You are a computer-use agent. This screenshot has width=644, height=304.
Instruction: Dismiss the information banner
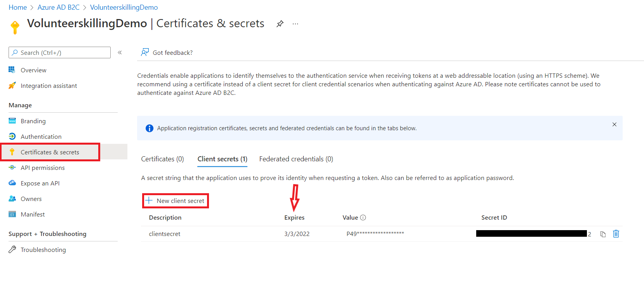[x=614, y=124]
